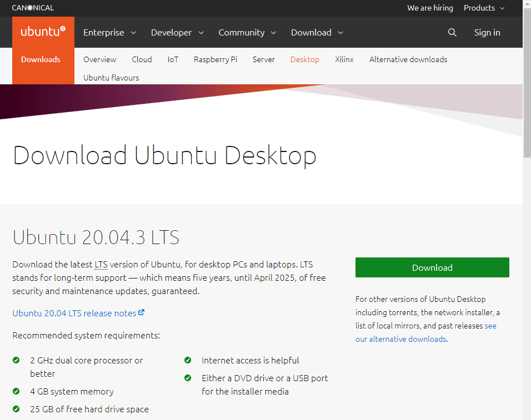Open the Community navigation item
The image size is (531, 420).
[242, 33]
